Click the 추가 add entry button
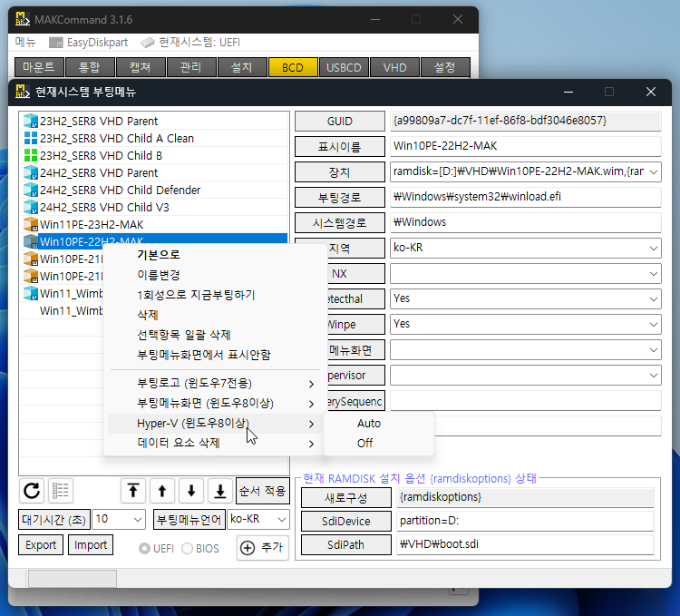Viewport: 680px width, 616px height. 263,548
